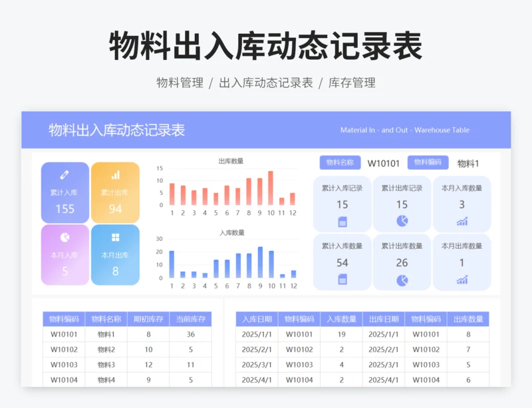Select the W10101 code field beside 物料名称
The height and width of the screenshot is (408, 532).
point(383,162)
